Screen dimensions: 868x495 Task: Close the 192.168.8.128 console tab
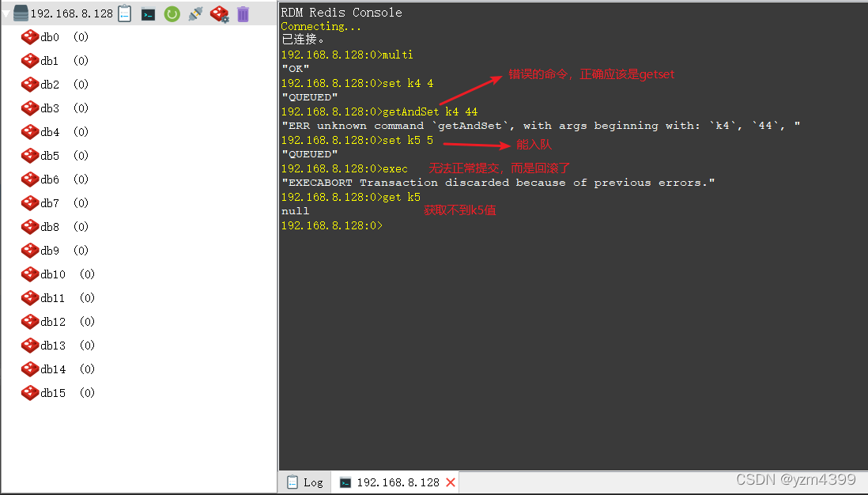(451, 482)
